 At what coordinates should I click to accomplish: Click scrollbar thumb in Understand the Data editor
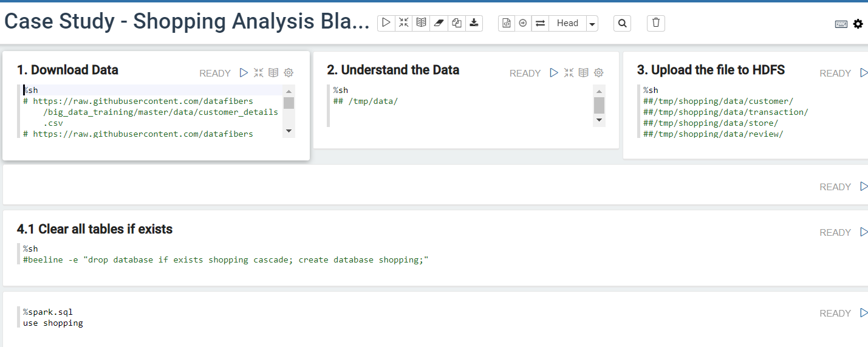pos(599,105)
